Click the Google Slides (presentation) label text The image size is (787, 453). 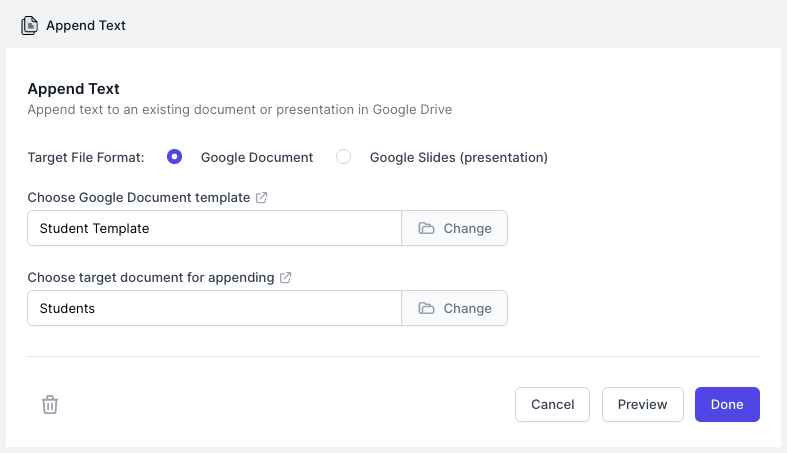[x=459, y=158]
